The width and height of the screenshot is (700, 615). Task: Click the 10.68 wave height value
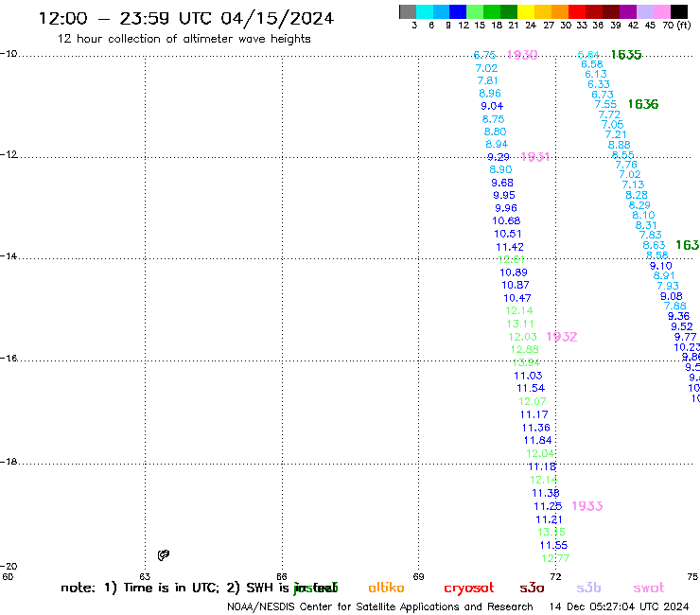tap(506, 221)
